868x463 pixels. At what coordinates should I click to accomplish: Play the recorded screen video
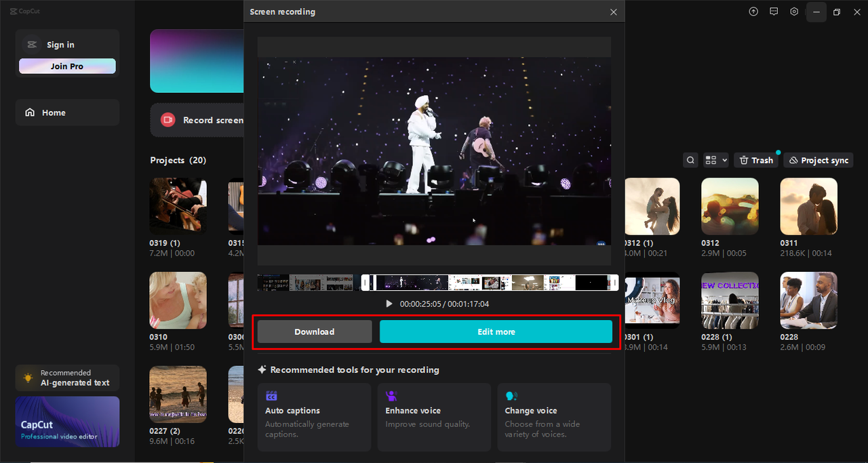[389, 304]
